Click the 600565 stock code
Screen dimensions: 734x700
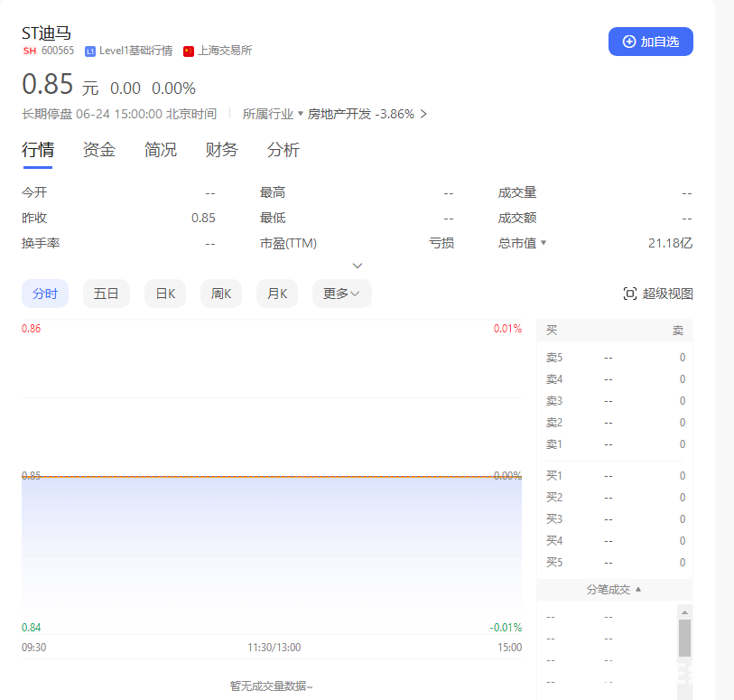[x=58, y=51]
